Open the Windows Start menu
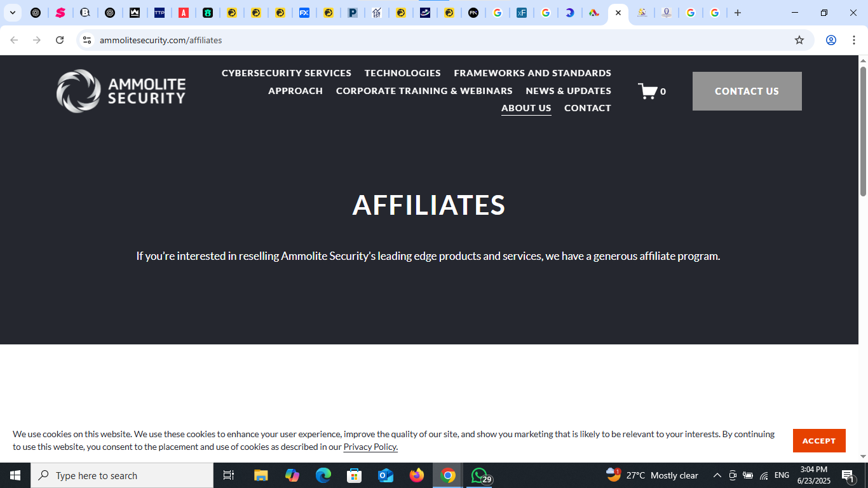This screenshot has width=868, height=488. pos(15,475)
